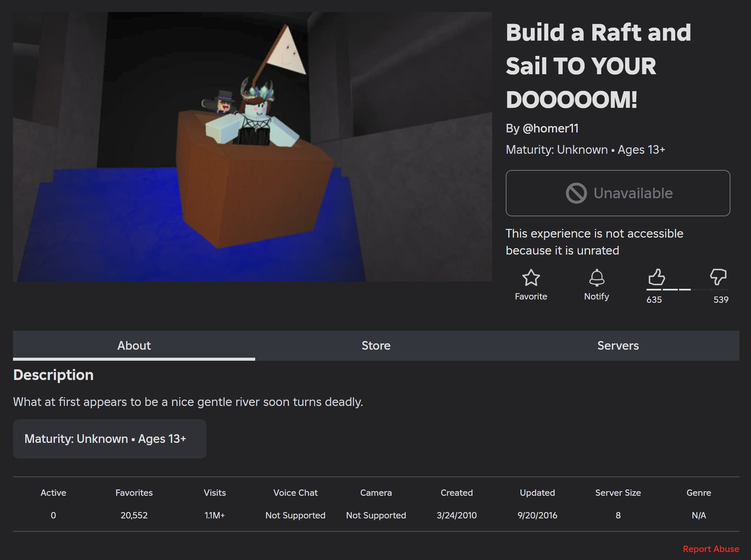Click the raft game thumbnail image
The height and width of the screenshot is (560, 751).
[x=252, y=147]
